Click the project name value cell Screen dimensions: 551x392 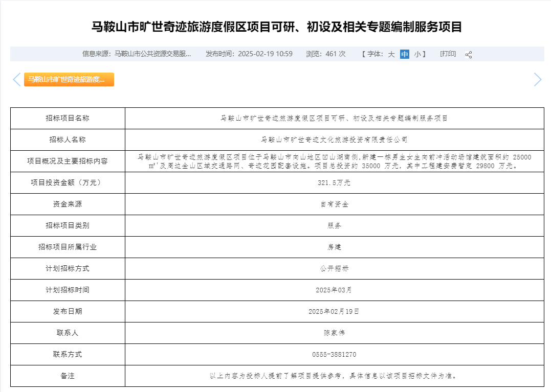point(334,118)
